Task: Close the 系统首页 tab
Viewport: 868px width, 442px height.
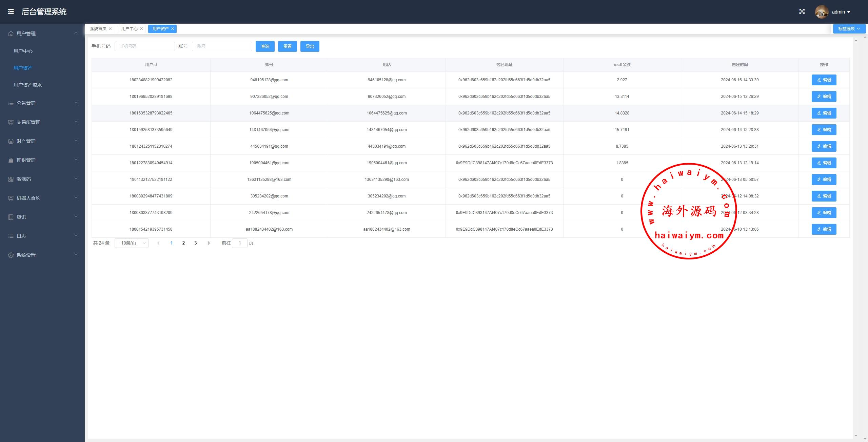Action: point(110,29)
